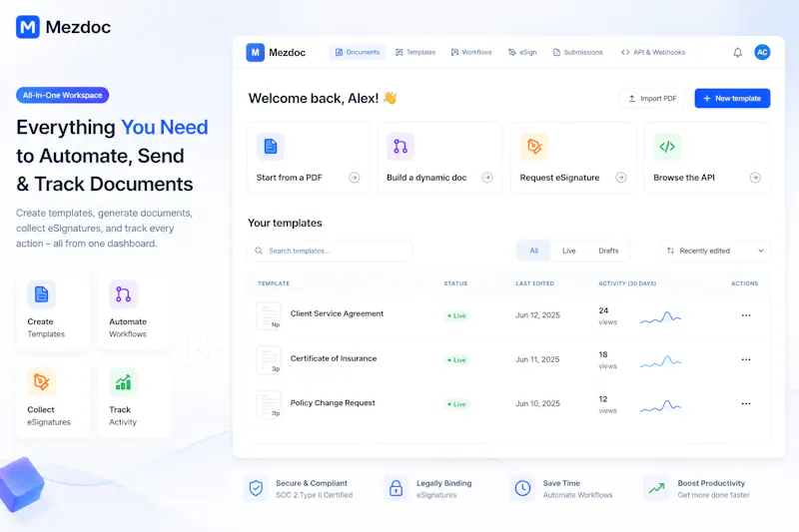
Task: Open actions menu for Policy Change Request
Action: click(746, 403)
